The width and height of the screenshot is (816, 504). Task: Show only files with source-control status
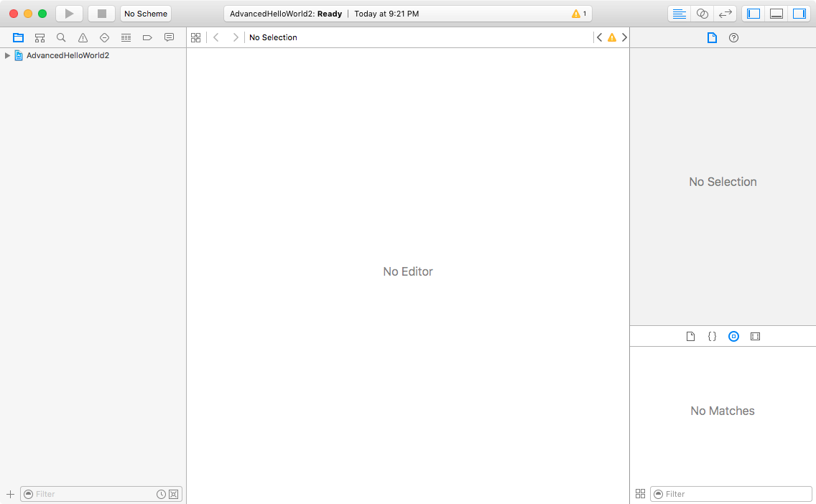[x=174, y=494]
